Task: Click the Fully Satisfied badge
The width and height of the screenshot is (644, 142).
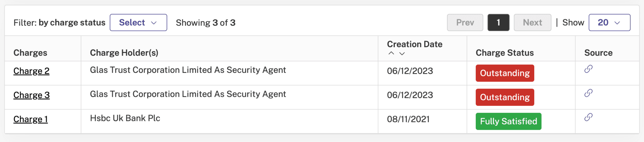Action: point(508,121)
